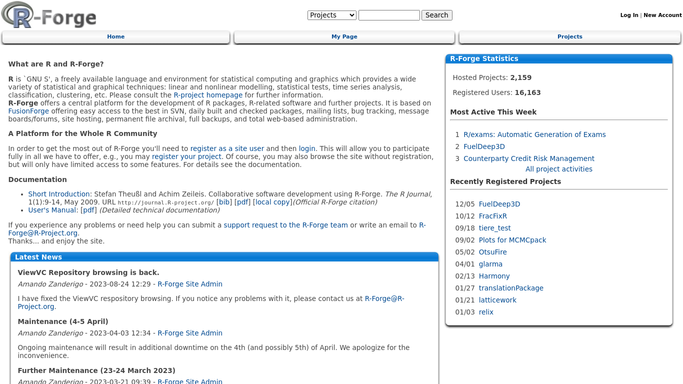Switch to the My Page tab
Screen dimensions: 683x384
[x=344, y=37]
